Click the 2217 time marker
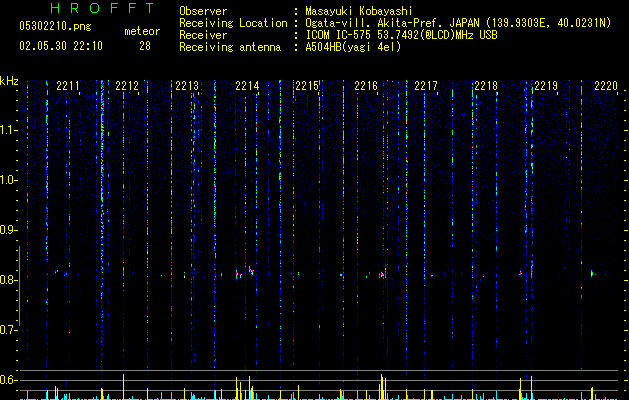The height and width of the screenshot is (400, 629). coord(426,86)
